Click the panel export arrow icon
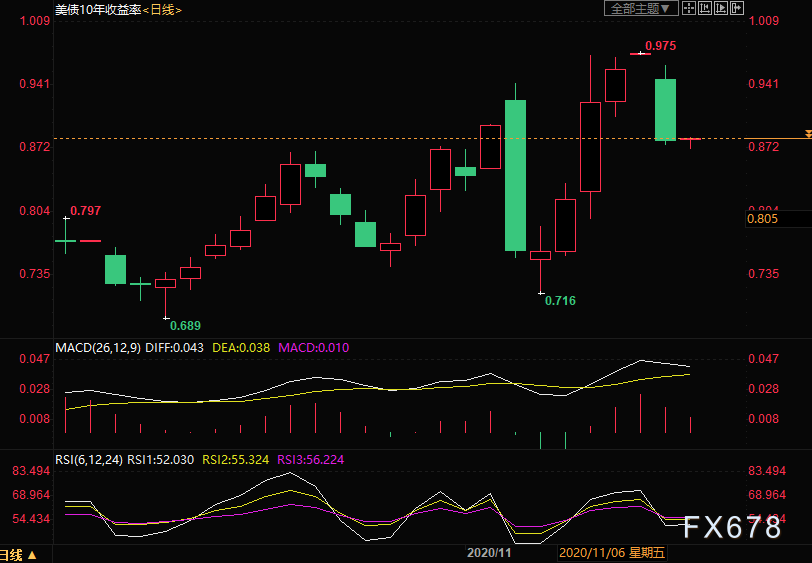The image size is (812, 563). coord(737,8)
